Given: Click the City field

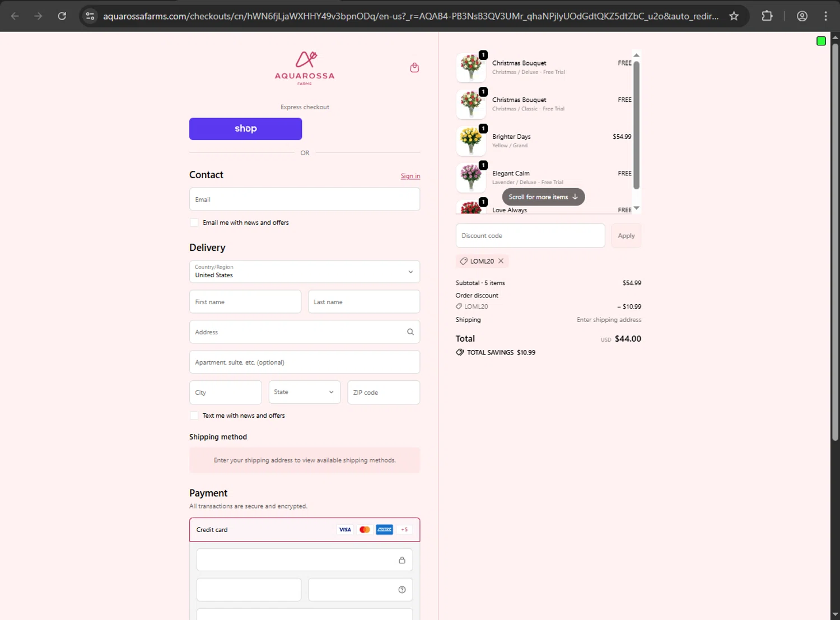Looking at the screenshot, I should click(226, 392).
